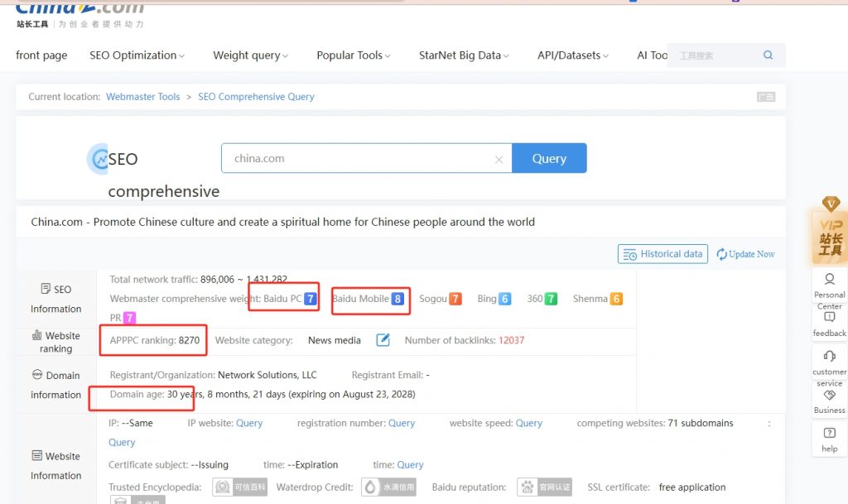Click the SEO comprehensive logo icon

tap(99, 159)
